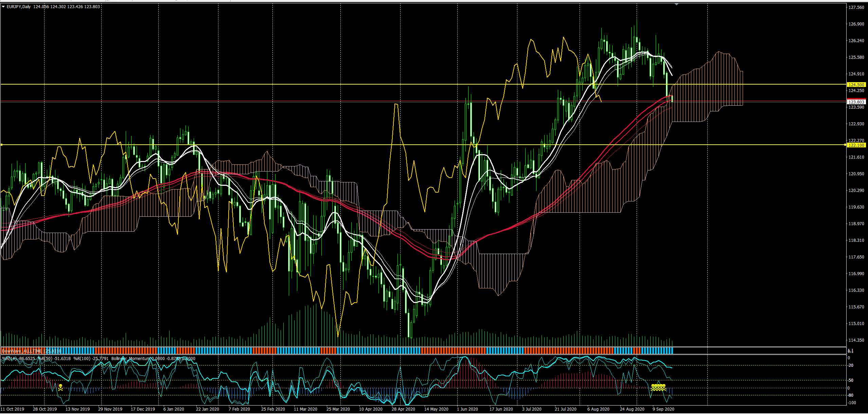Click the triangle arrow beside EURJPY,Daily

coord(3,7)
